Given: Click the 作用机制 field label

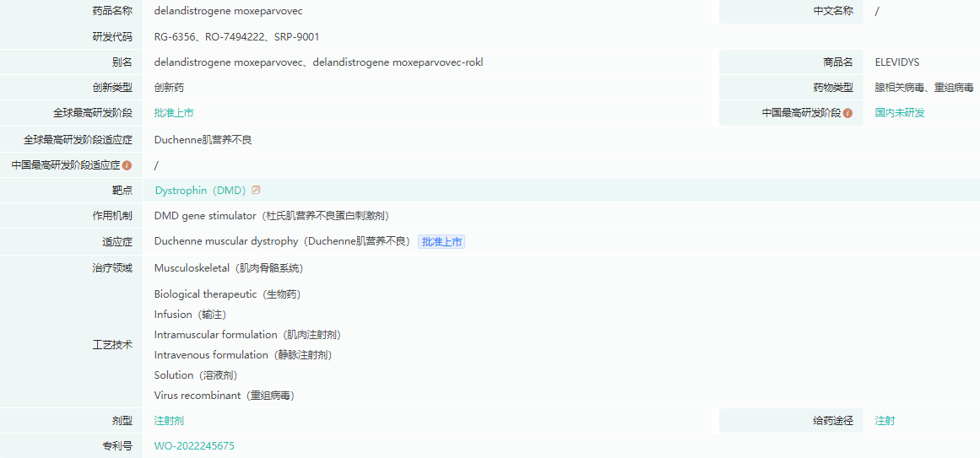Looking at the screenshot, I should pyautogui.click(x=112, y=216).
